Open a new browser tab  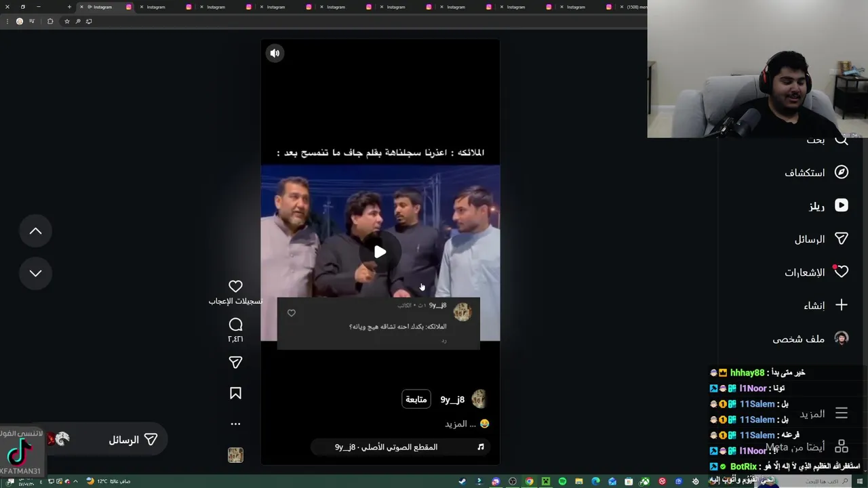69,7
